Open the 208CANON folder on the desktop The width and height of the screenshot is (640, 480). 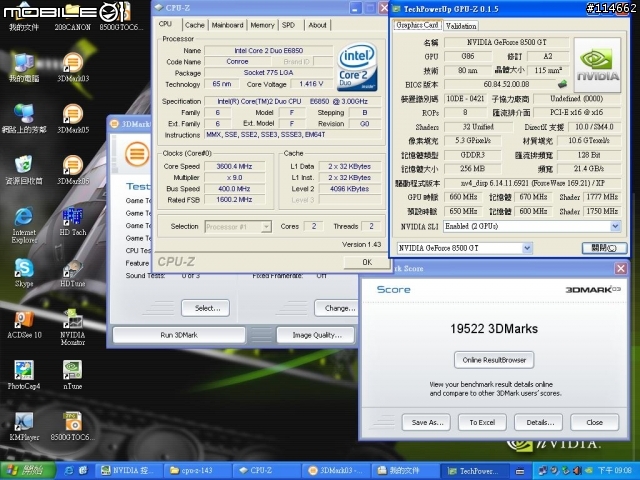[x=73, y=16]
